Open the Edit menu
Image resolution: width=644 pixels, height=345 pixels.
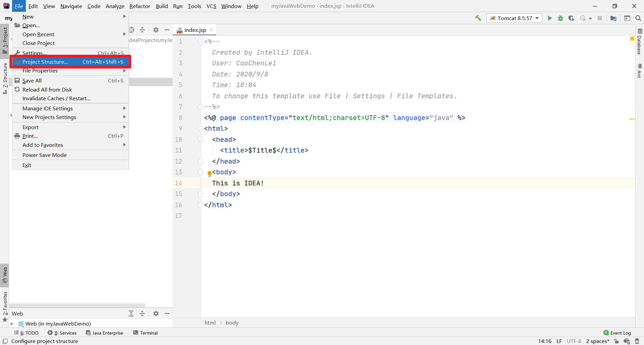pos(33,6)
